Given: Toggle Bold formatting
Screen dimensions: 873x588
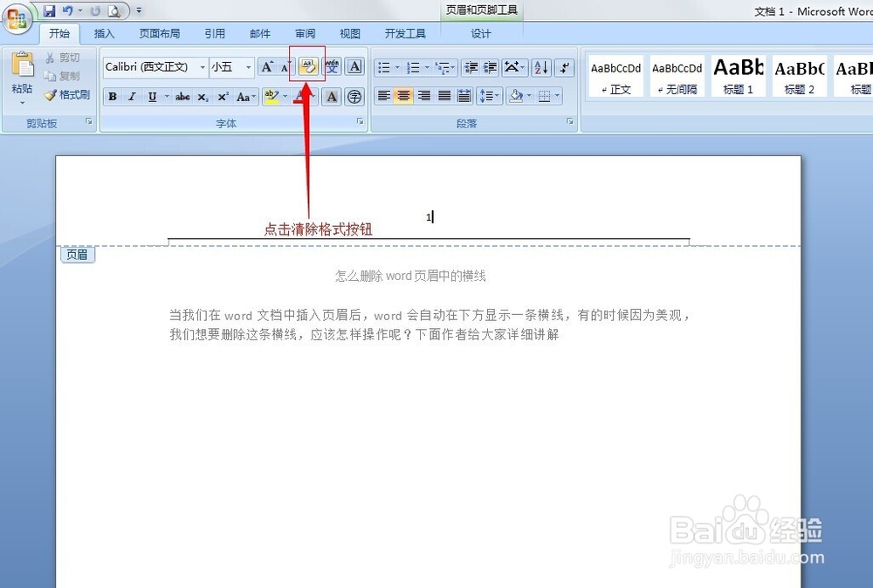Looking at the screenshot, I should click(113, 96).
